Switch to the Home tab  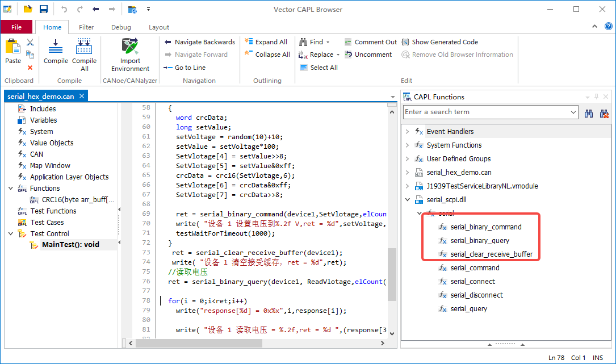click(x=52, y=27)
